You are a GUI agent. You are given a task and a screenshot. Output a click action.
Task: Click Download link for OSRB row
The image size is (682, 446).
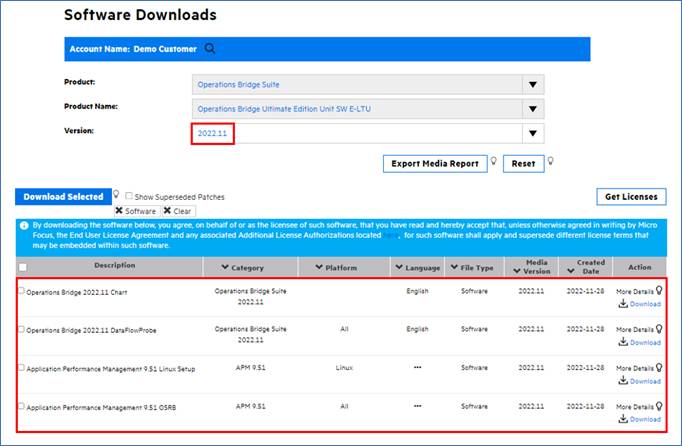645,419
